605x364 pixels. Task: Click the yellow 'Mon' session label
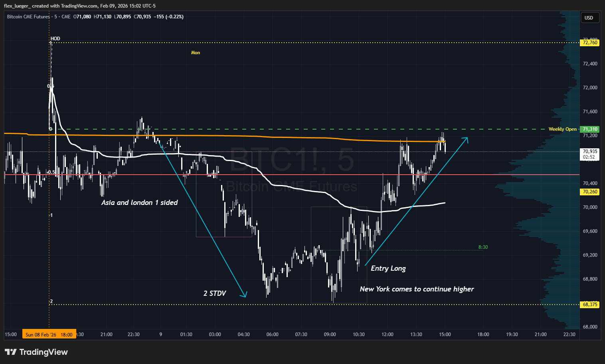[196, 53]
